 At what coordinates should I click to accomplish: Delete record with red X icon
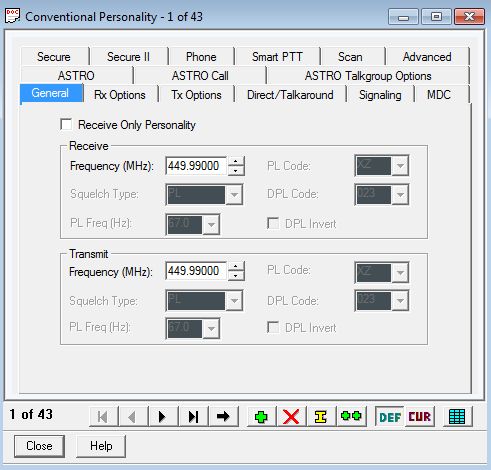pyautogui.click(x=291, y=417)
